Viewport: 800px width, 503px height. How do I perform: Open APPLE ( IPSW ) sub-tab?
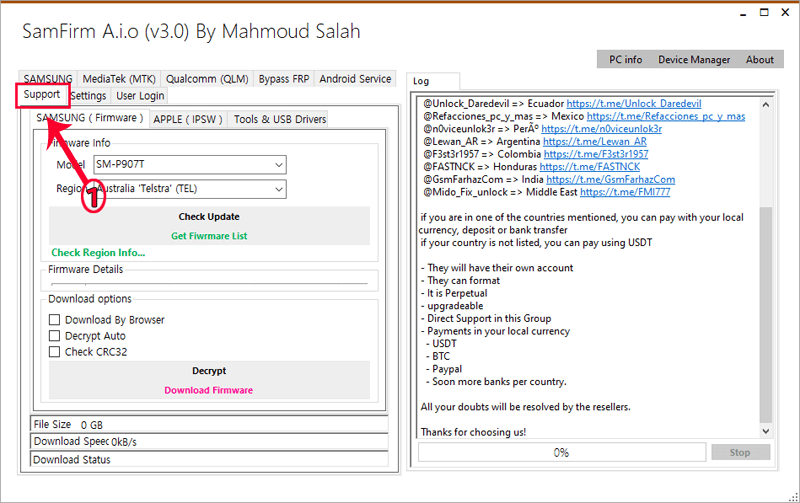tap(188, 119)
